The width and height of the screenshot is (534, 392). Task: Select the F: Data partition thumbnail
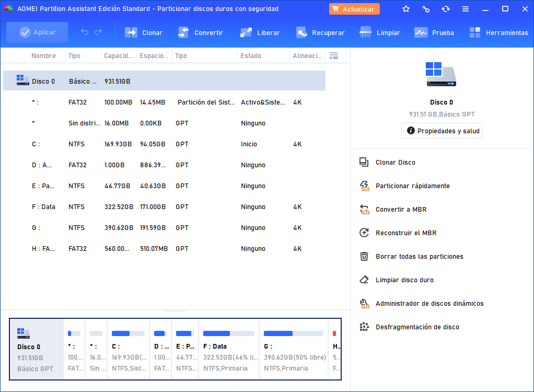[x=228, y=349]
